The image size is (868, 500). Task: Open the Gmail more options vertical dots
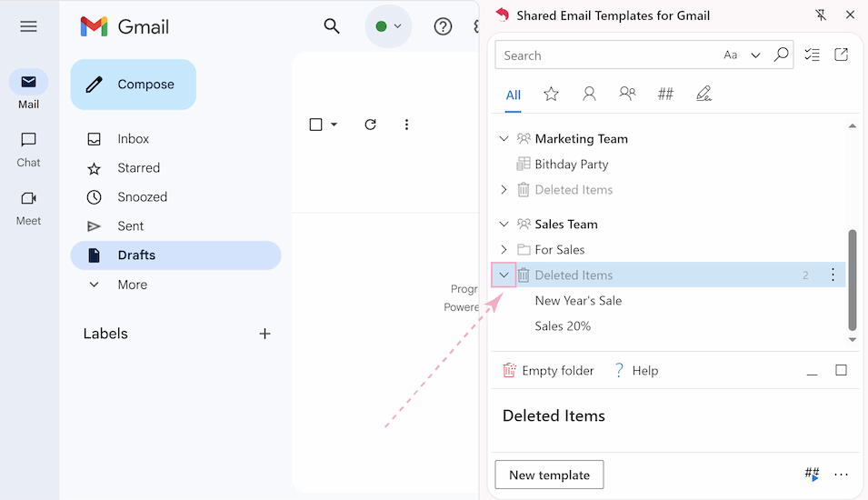406,125
